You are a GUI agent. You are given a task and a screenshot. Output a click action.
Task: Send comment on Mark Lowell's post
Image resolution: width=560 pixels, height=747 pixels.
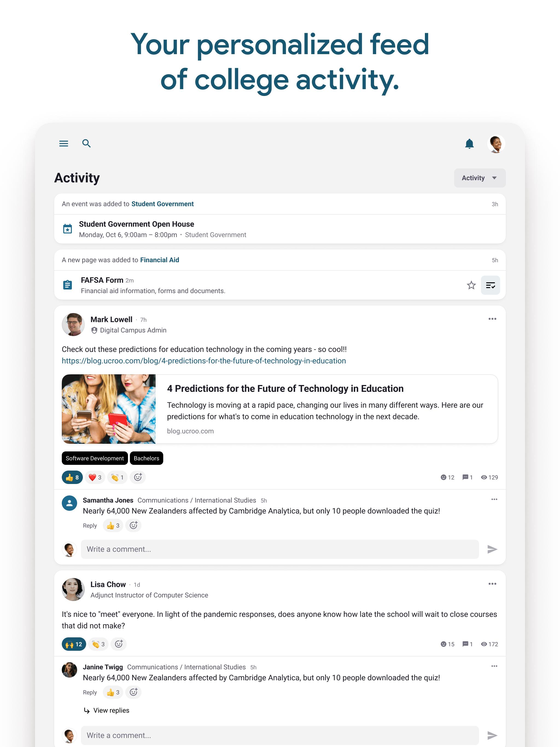pos(492,549)
